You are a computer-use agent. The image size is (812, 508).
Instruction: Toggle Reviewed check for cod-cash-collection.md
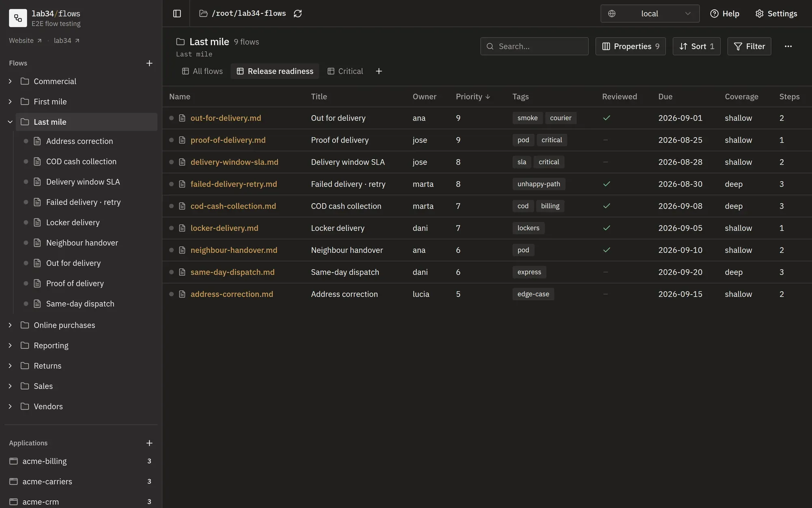607,206
